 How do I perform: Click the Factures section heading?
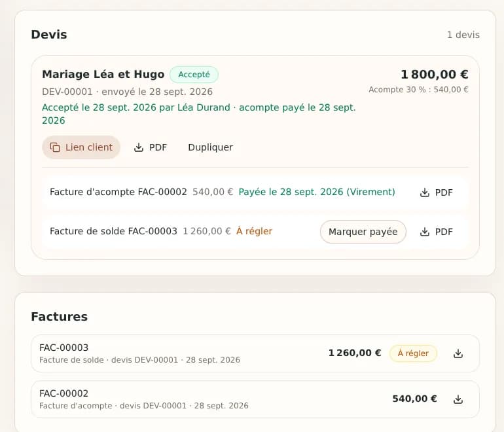click(59, 317)
